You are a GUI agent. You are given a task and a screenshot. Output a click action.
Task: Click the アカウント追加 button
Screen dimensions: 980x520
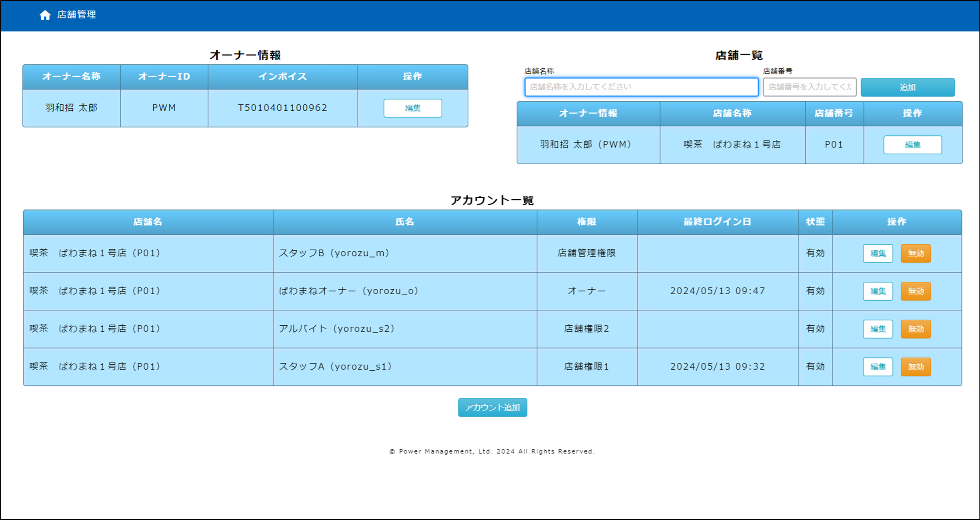point(492,407)
